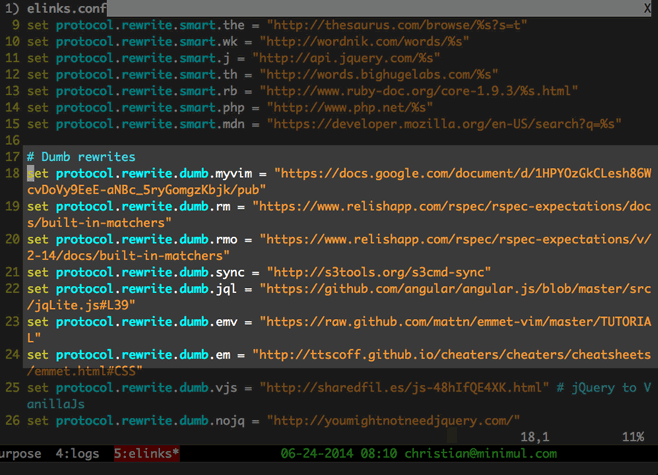Click the words.bighugelabs.com URL
This screenshot has height=475, width=658.
click(x=379, y=75)
